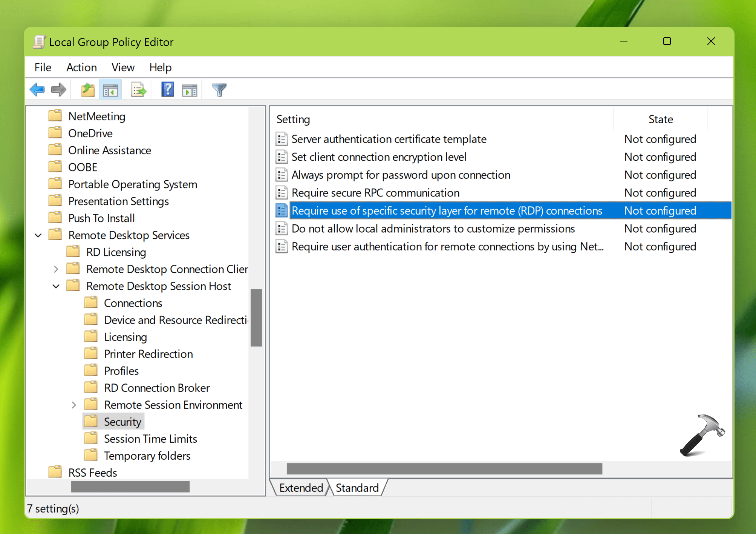This screenshot has width=756, height=534.
Task: Toggle the Show/Hide Action Pane icon
Action: [x=190, y=90]
